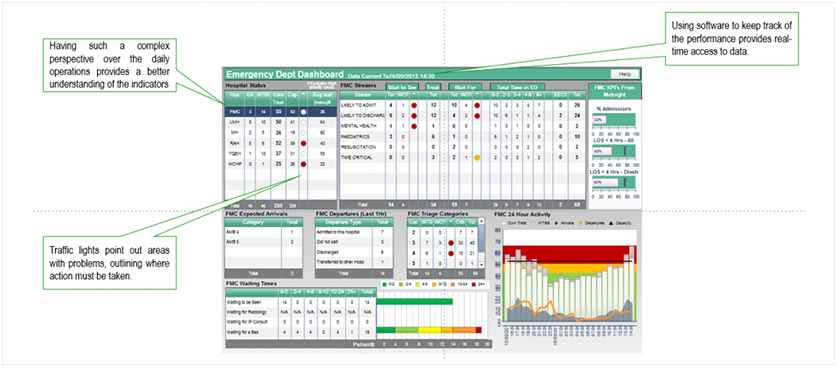Click triage category 4 red indicator

451,254
